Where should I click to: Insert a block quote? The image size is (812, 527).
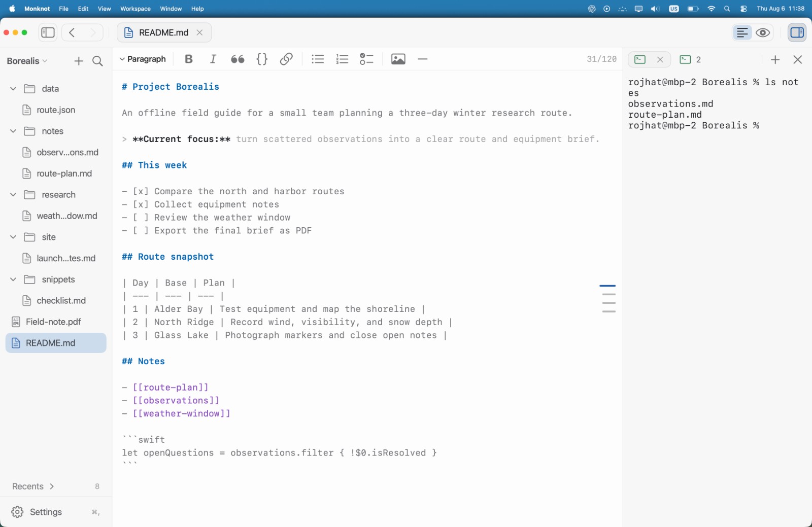[x=238, y=59]
